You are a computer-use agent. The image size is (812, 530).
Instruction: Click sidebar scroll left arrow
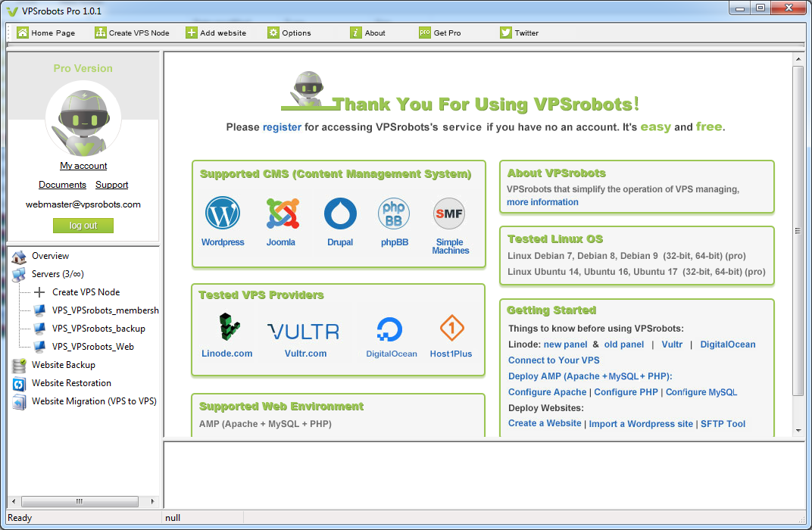14,501
